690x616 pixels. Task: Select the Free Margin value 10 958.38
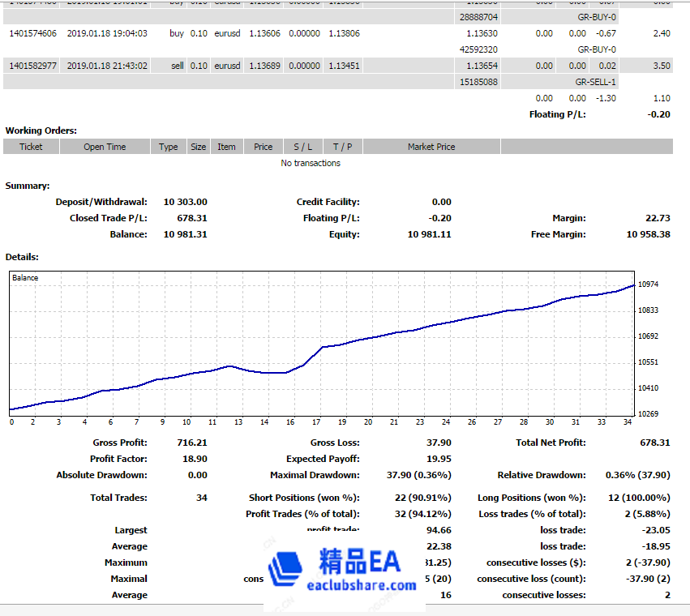pos(648,234)
